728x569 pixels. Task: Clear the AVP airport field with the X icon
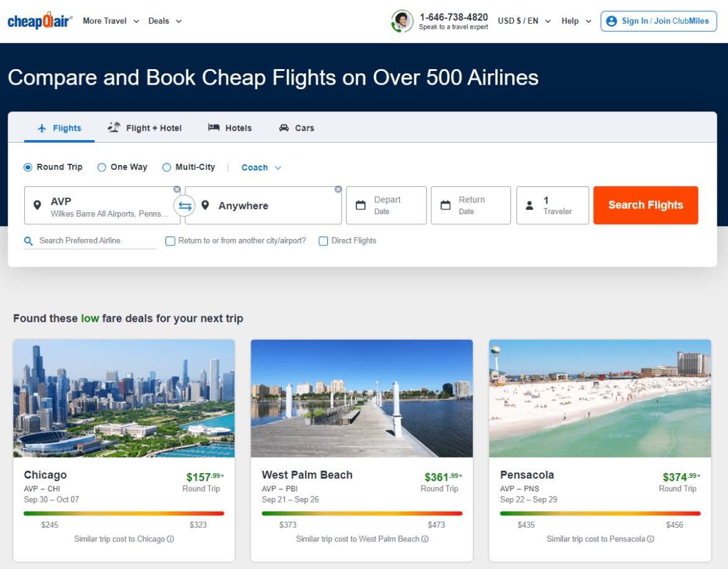(177, 189)
